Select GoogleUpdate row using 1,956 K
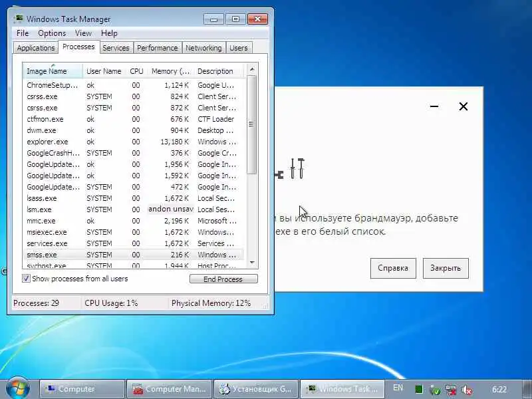The width and height of the screenshot is (532, 399). coord(134,164)
